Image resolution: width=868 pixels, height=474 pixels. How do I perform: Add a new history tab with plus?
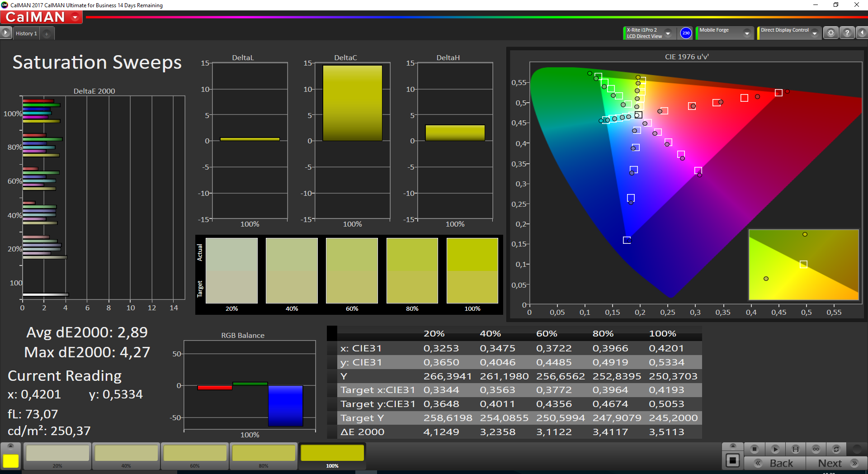(47, 33)
